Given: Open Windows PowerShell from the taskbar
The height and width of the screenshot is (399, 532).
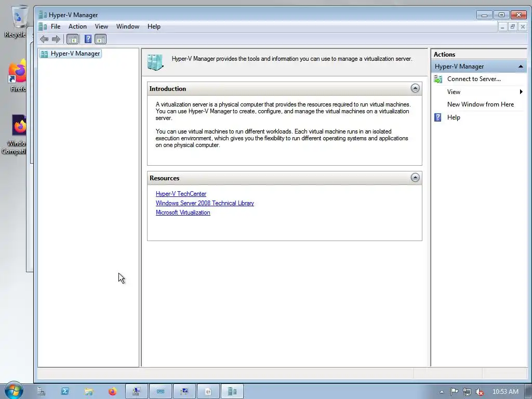Looking at the screenshot, I should (65, 392).
